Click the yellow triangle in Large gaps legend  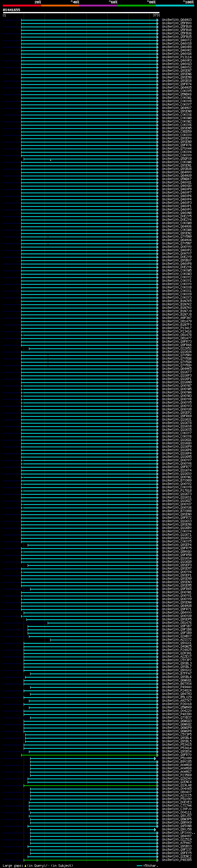pyautogui.click(x=25, y=865)
